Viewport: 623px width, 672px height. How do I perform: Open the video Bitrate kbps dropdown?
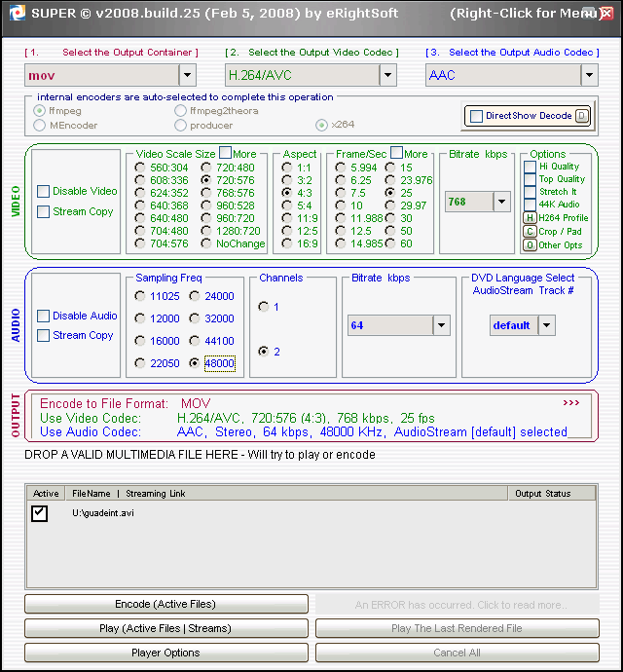coord(501,202)
